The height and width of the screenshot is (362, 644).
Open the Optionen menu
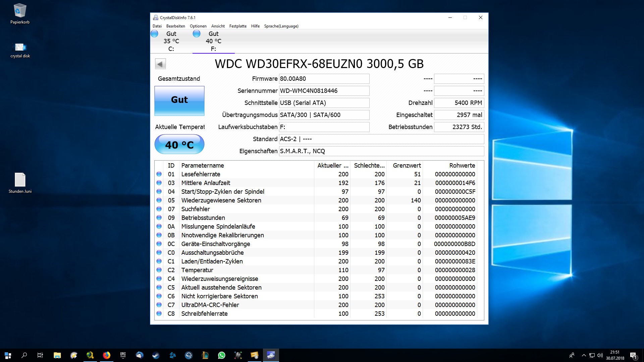198,26
